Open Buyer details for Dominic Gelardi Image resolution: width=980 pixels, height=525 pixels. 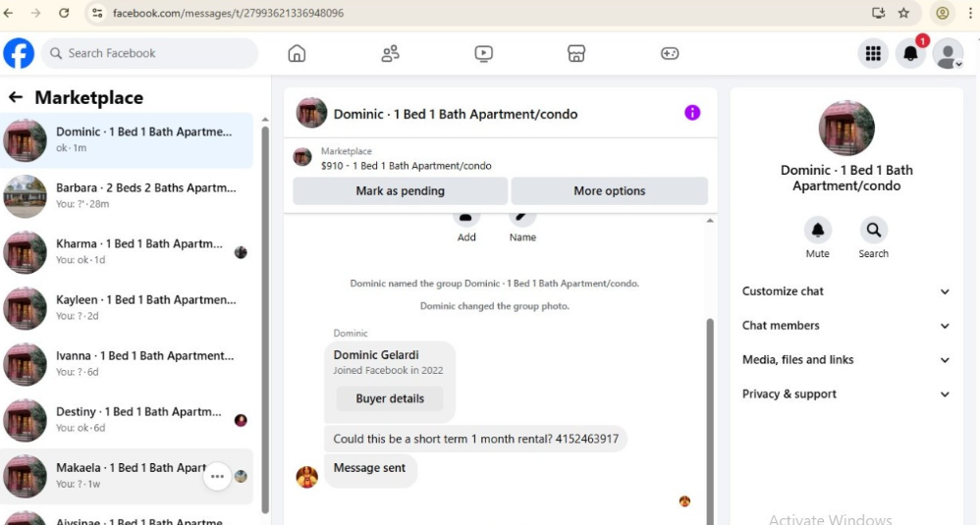[390, 398]
